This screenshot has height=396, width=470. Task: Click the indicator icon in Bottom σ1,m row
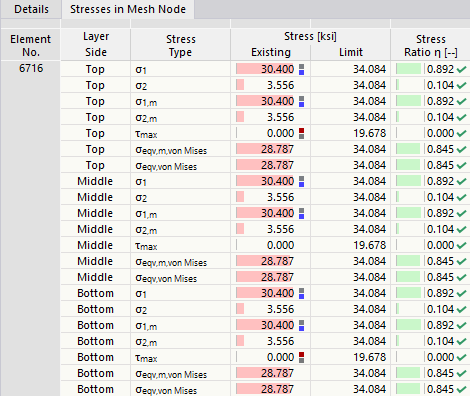pyautogui.click(x=301, y=325)
